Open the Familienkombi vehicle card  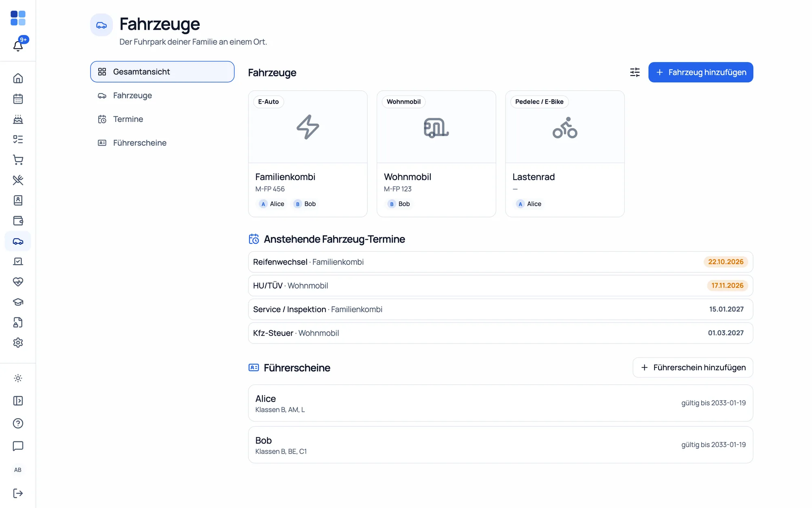point(308,154)
